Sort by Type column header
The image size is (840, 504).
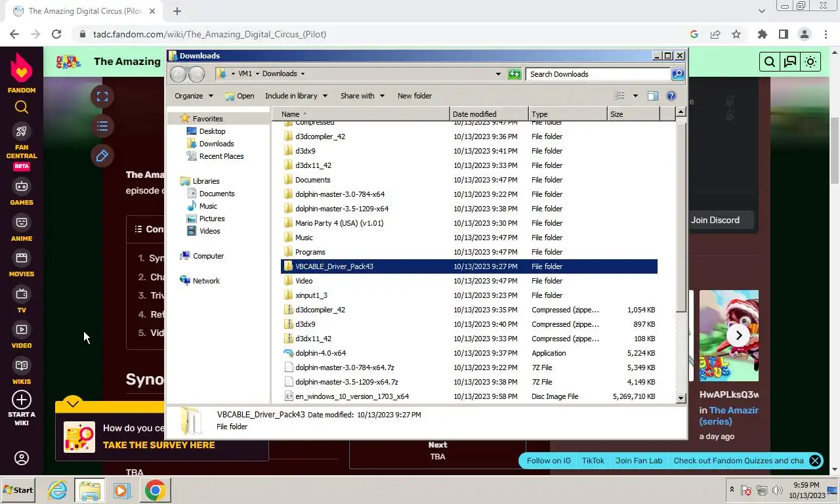568,114
